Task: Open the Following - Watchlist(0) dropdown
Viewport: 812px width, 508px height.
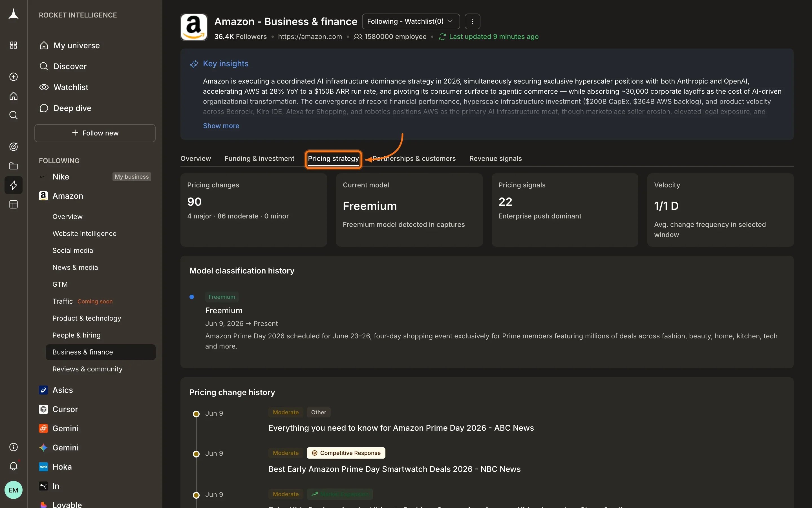Action: [x=411, y=21]
